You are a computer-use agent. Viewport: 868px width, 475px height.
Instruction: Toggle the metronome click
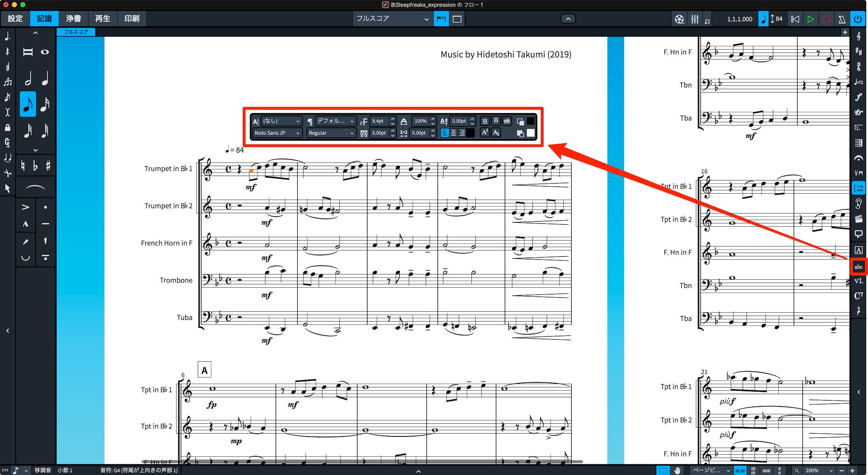point(842,19)
